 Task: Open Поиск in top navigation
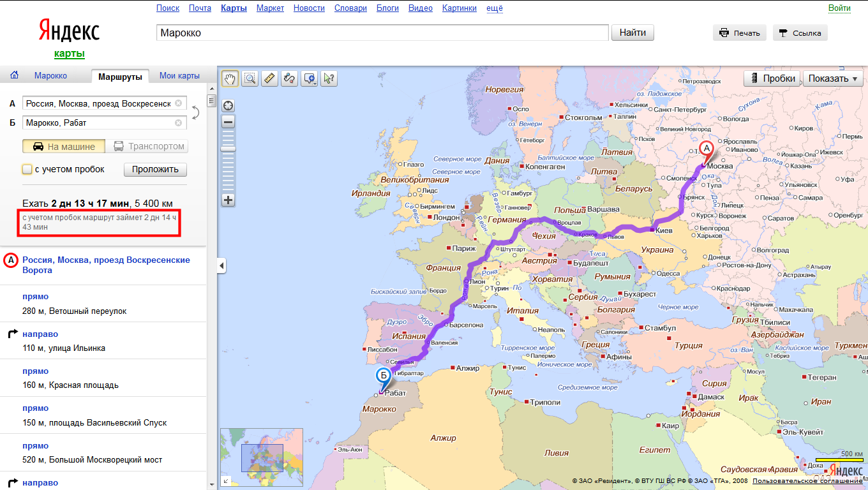pyautogui.click(x=168, y=8)
